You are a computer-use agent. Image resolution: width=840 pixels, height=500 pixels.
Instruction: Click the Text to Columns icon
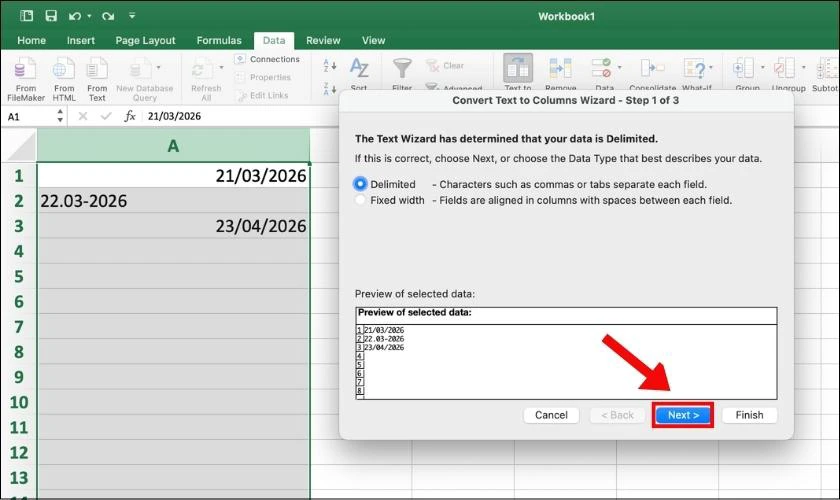(x=518, y=70)
